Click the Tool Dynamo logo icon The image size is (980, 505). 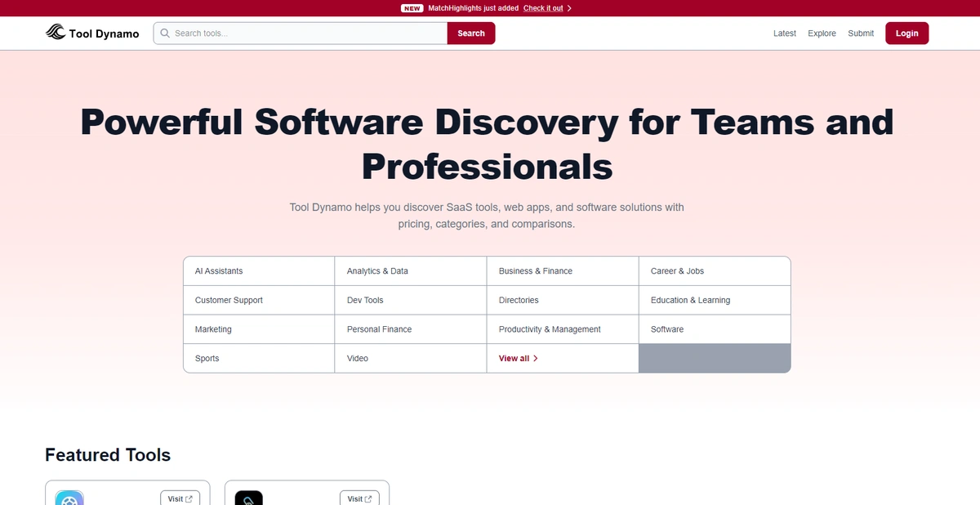56,33
